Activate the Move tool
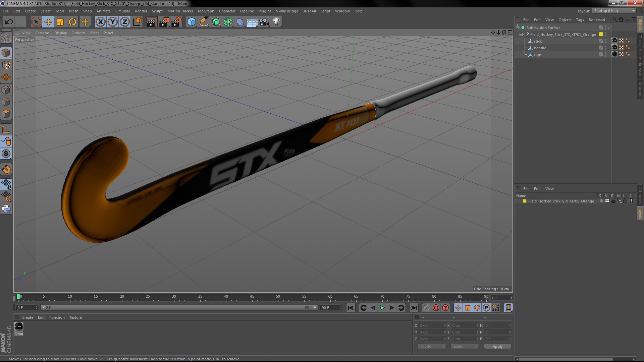The height and width of the screenshot is (362, 644). (48, 22)
